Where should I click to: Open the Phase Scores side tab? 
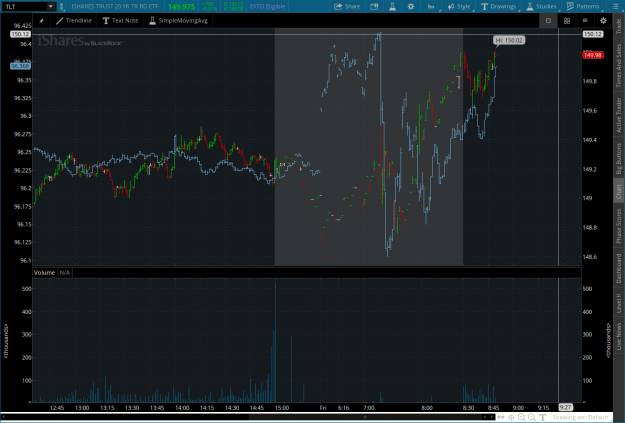click(x=618, y=226)
